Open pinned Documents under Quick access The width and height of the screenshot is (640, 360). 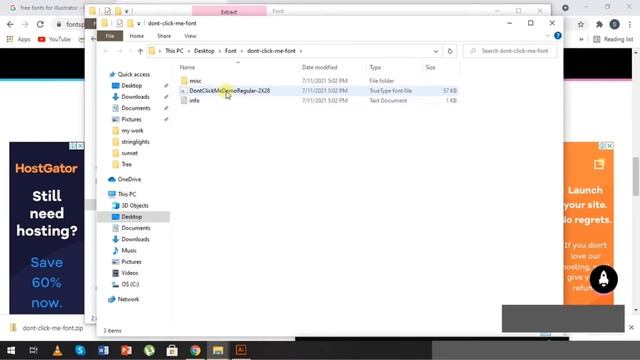(x=136, y=108)
